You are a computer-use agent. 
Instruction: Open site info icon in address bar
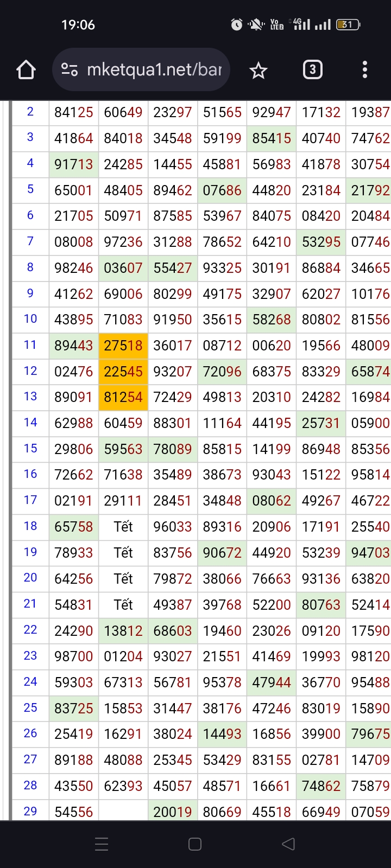point(70,70)
